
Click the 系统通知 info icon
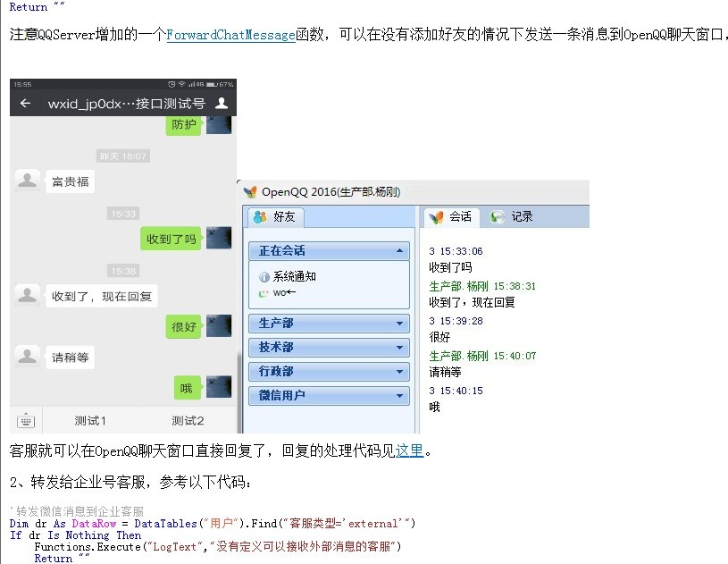[x=264, y=277]
